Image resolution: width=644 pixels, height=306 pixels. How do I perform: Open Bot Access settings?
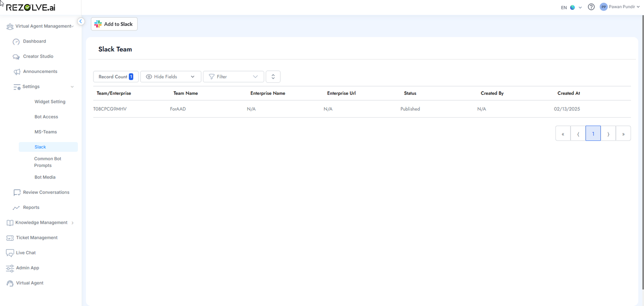(x=46, y=117)
